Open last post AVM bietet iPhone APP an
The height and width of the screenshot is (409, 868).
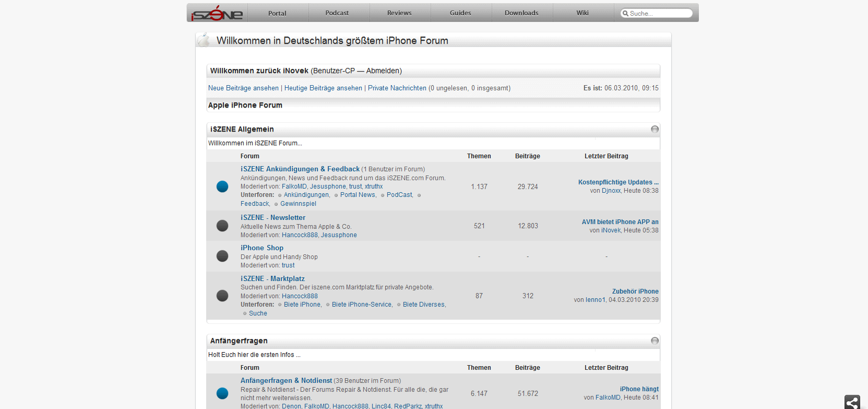(620, 222)
